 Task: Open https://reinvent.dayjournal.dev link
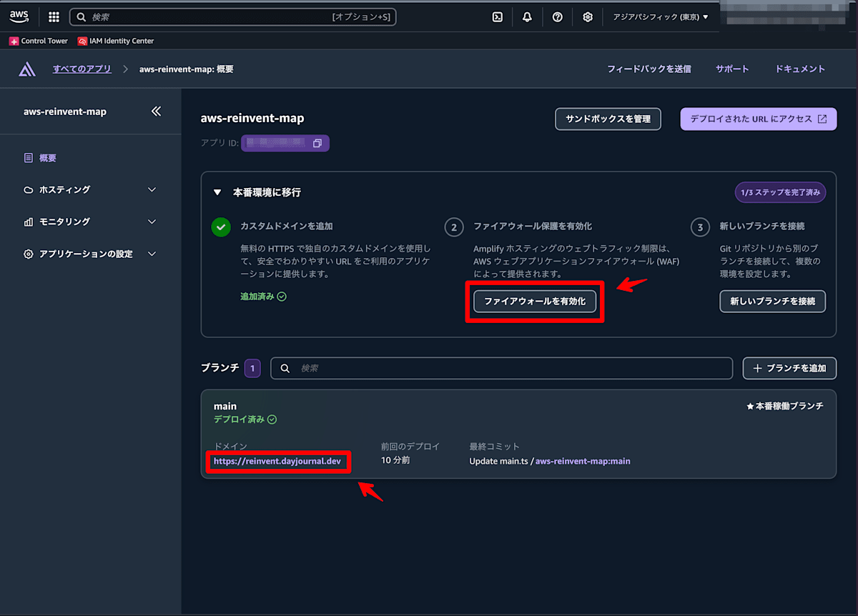(x=277, y=461)
